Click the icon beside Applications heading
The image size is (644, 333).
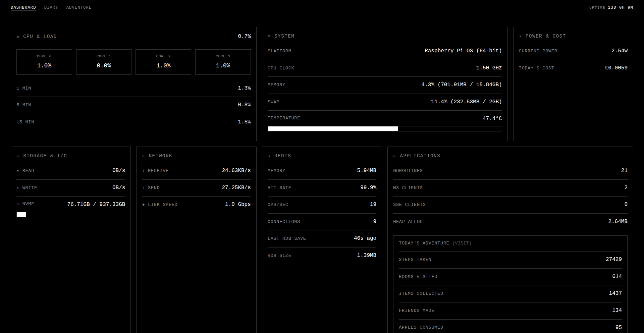(x=394, y=156)
